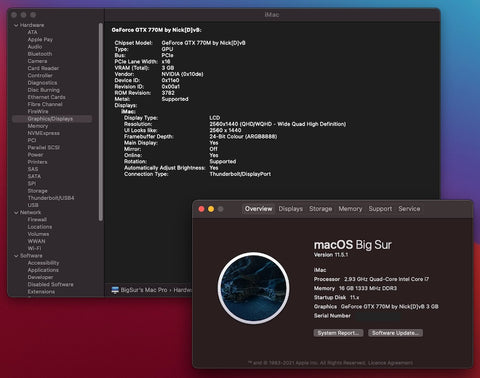The width and height of the screenshot is (480, 378).
Task: Click the iMac title of System Report
Action: tap(272, 15)
